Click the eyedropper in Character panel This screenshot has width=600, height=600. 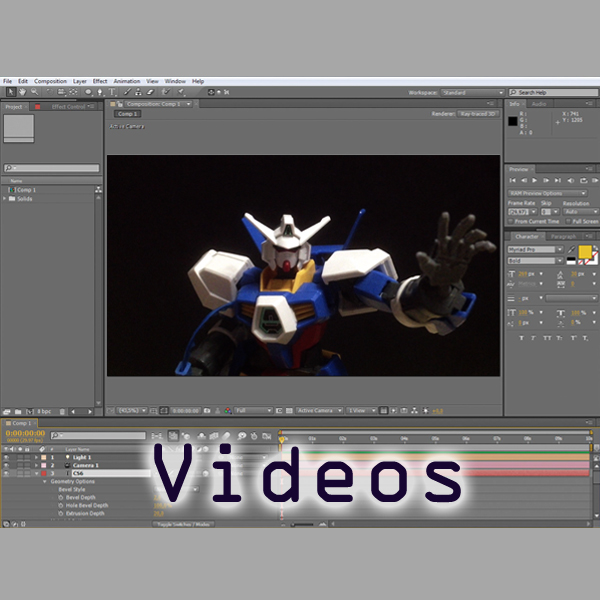click(571, 249)
